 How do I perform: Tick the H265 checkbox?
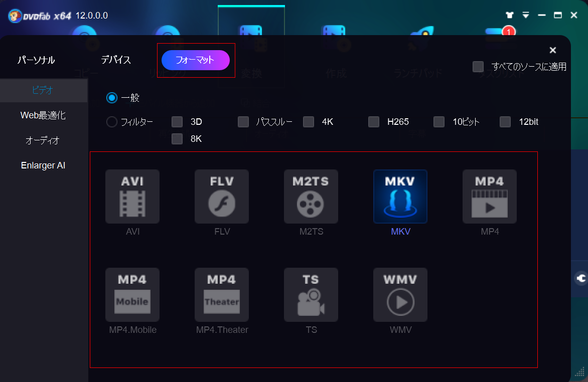coord(374,122)
